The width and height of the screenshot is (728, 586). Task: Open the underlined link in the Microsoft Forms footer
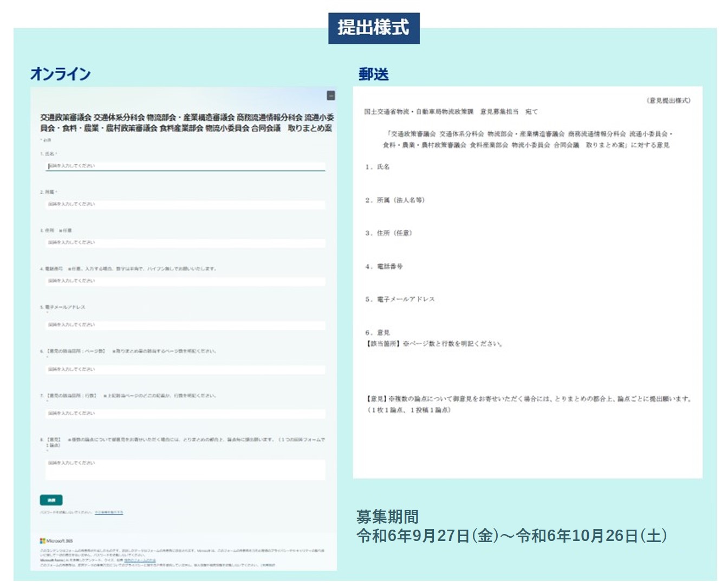pos(140,561)
